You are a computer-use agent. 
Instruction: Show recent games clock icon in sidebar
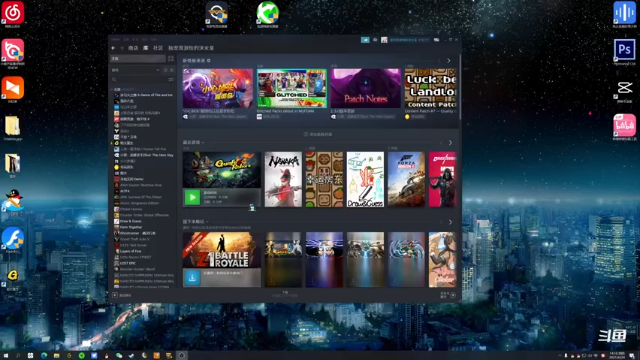[166, 70]
